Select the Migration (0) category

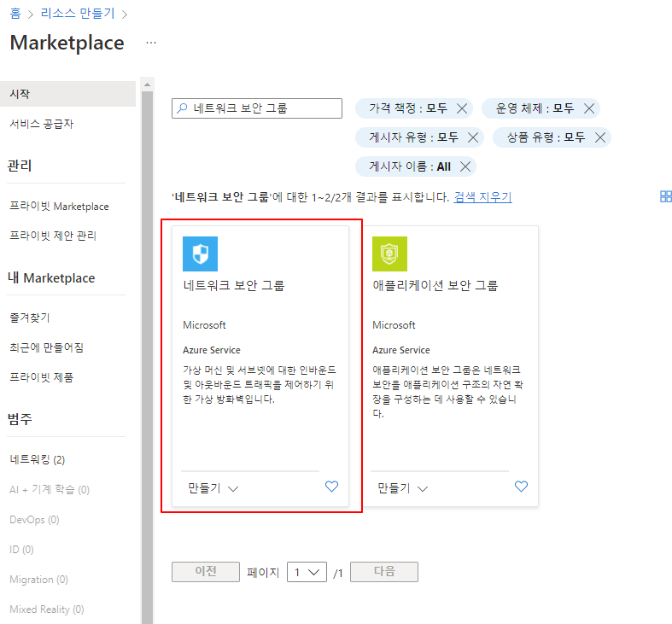(x=38, y=580)
